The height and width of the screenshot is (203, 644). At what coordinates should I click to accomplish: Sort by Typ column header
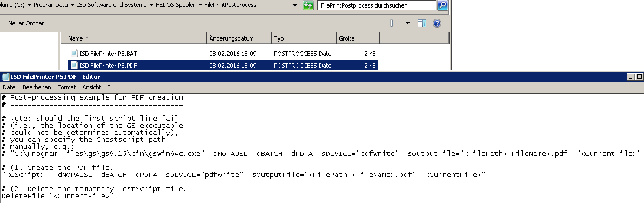pos(304,38)
